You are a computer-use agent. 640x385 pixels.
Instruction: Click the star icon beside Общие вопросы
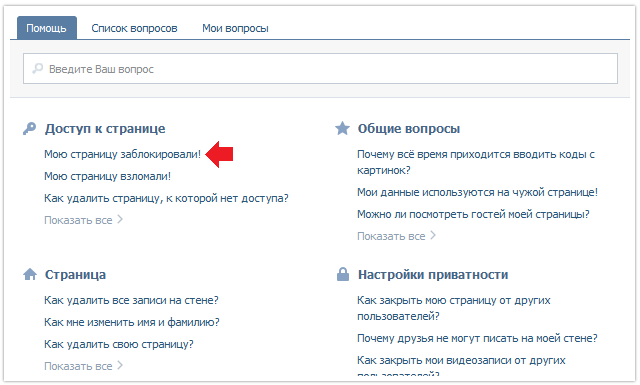coord(342,128)
